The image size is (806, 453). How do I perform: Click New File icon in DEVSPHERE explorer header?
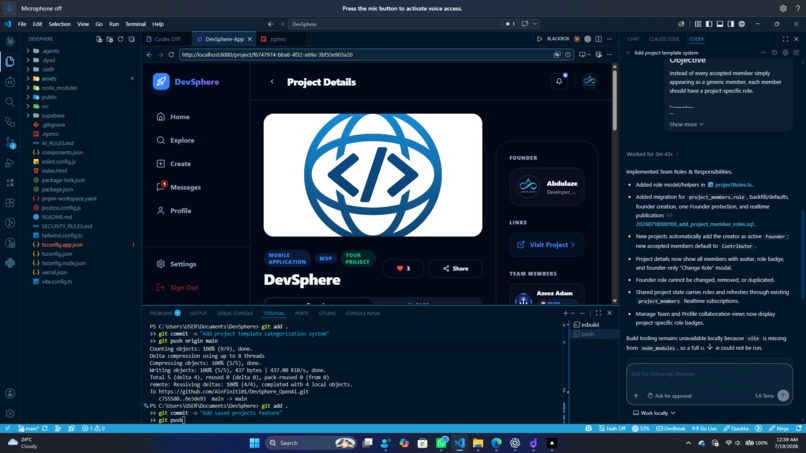pyautogui.click(x=99, y=39)
